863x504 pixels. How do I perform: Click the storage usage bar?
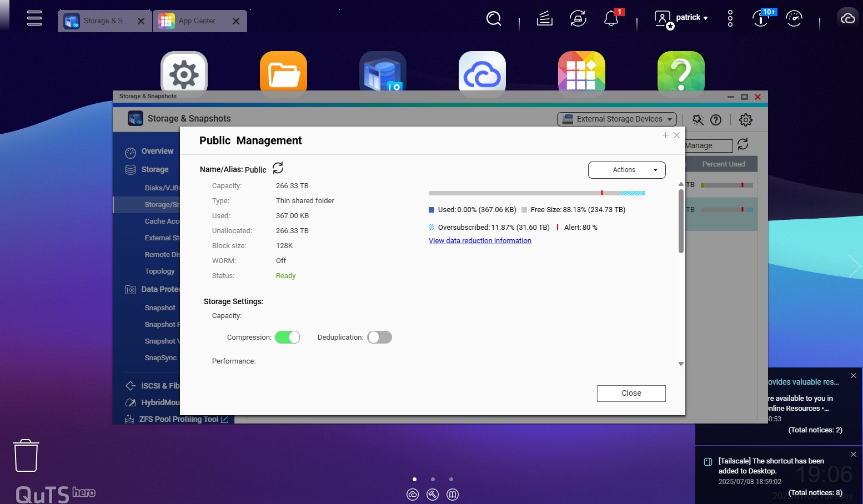536,193
